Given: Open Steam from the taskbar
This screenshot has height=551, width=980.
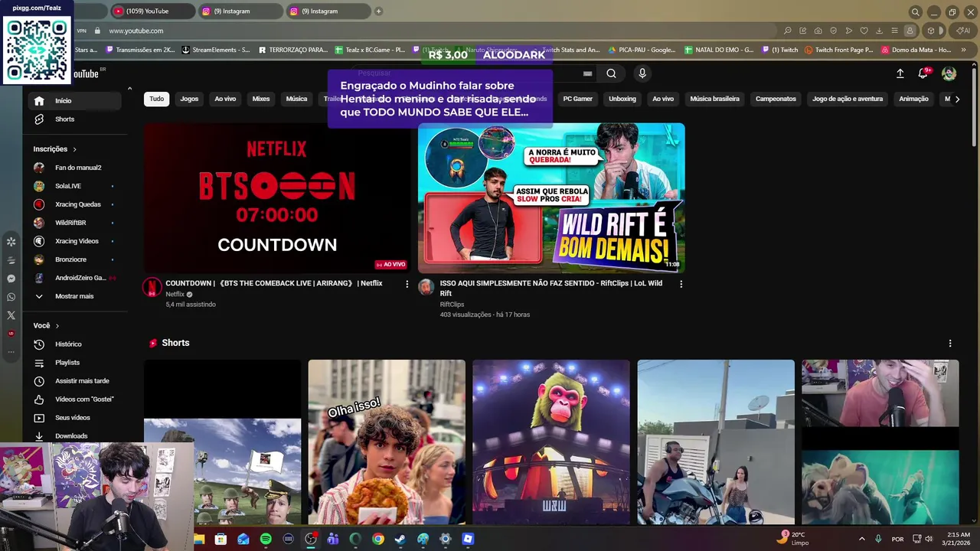Looking at the screenshot, I should 400,539.
